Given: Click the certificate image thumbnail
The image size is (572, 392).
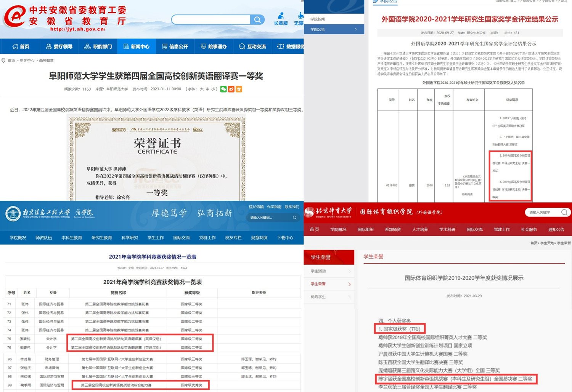Looking at the screenshot, I should [x=156, y=158].
